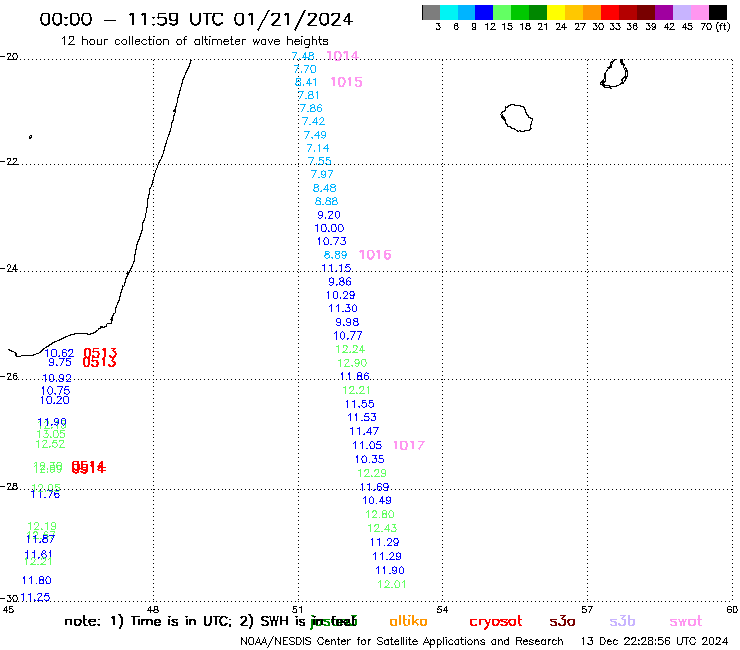Click the 's3b' satellite legend label
This screenshot has width=740, height=650.
(622, 621)
